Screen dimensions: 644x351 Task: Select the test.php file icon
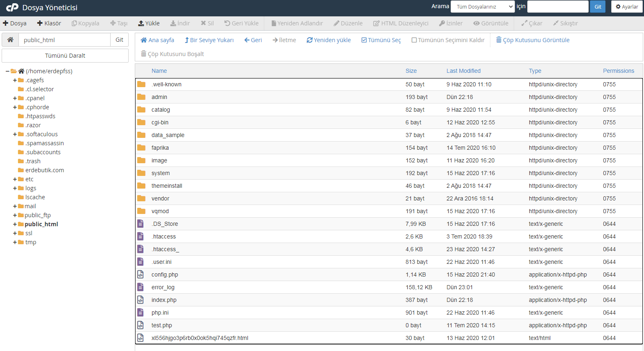pos(141,325)
